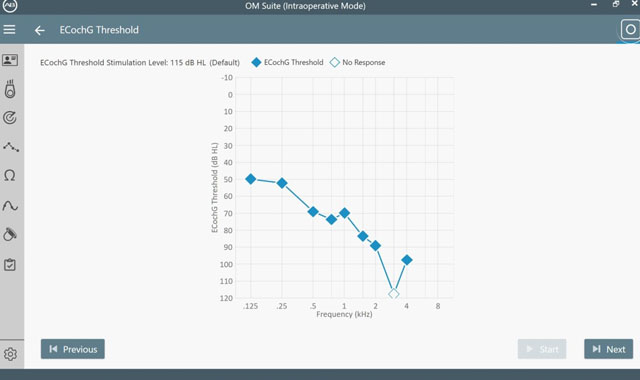Open the target circle sidebar icon
The height and width of the screenshot is (380, 640).
pos(10,118)
